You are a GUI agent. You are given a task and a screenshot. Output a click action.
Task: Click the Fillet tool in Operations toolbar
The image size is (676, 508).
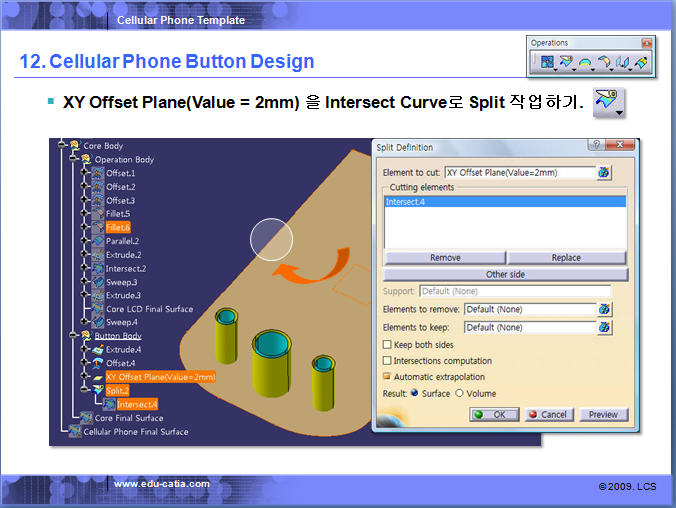click(x=603, y=62)
